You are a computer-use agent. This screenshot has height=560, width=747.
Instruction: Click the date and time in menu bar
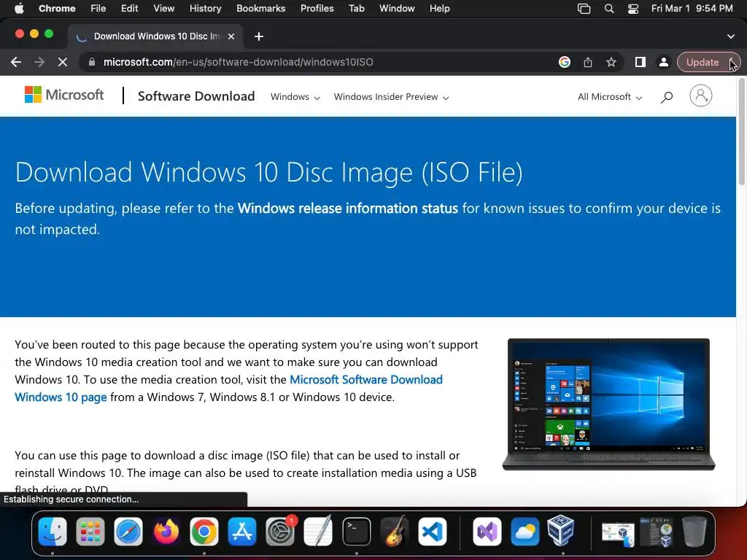[692, 9]
